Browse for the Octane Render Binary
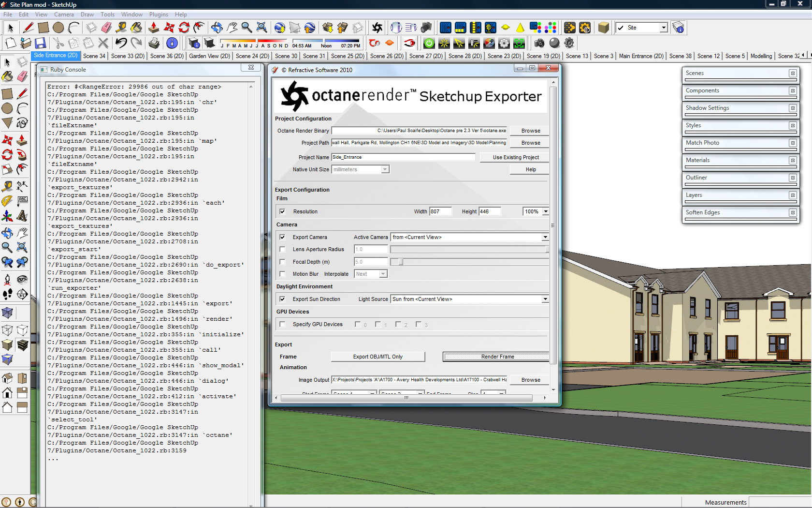This screenshot has height=508, width=812. coord(531,131)
